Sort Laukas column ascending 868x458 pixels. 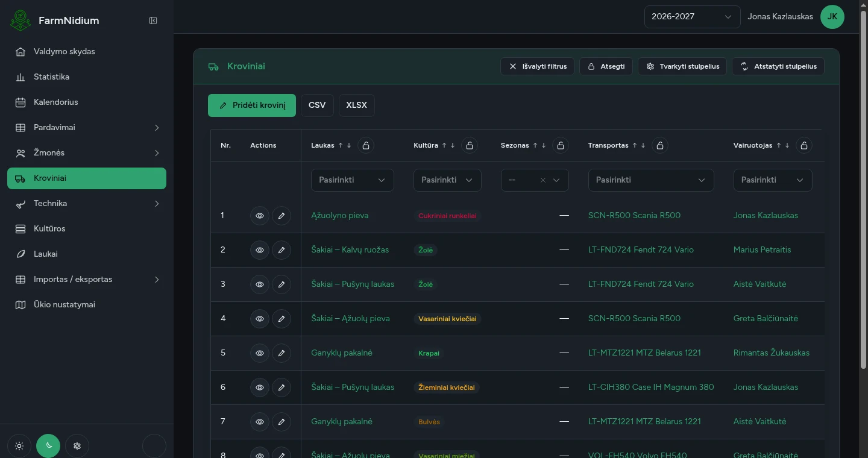pos(341,145)
